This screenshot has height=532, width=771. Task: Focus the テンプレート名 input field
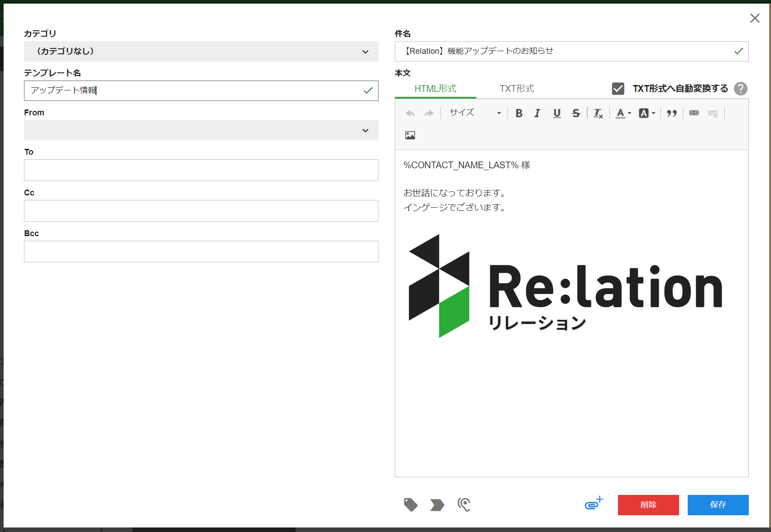point(201,90)
